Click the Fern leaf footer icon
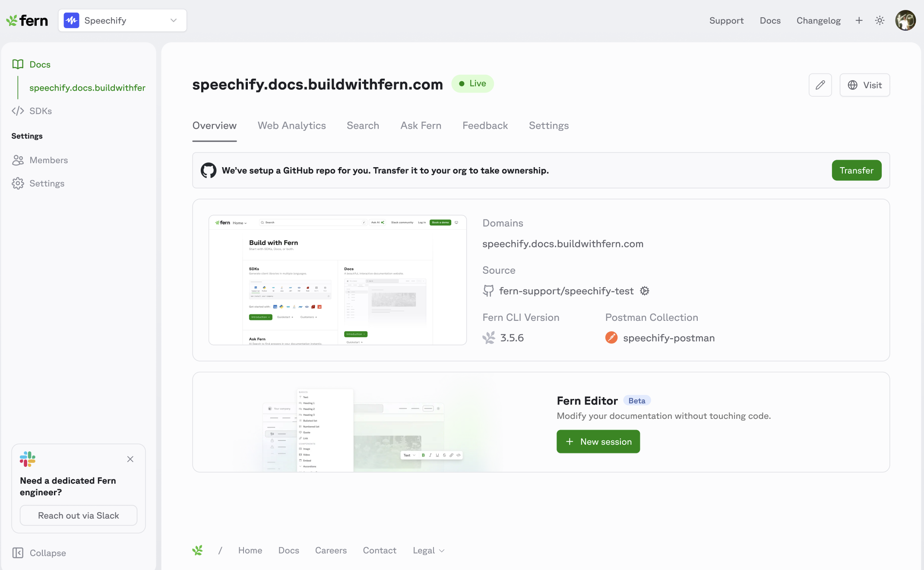924x570 pixels. pos(197,550)
